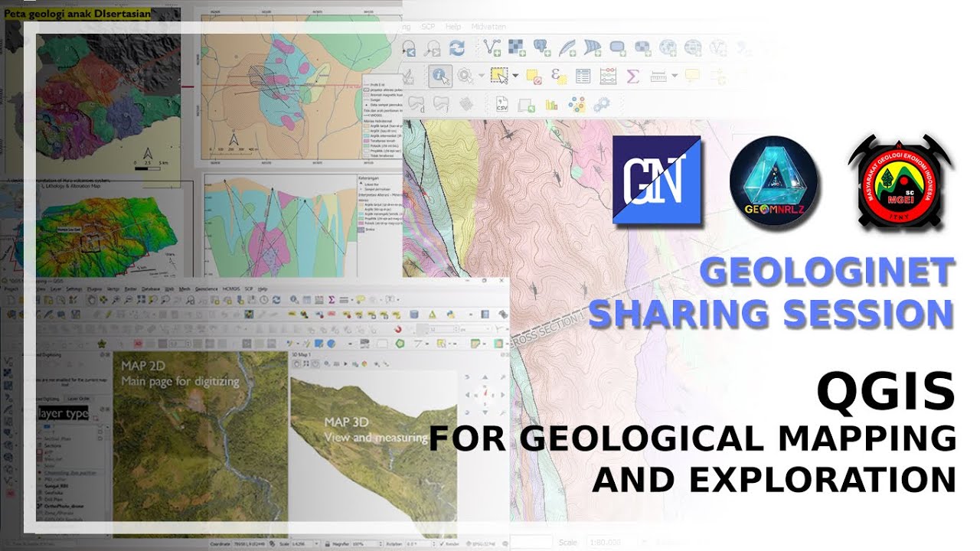Click the GEOMNRLZ circular logo
Screen dimensions: 980x551
click(x=773, y=180)
